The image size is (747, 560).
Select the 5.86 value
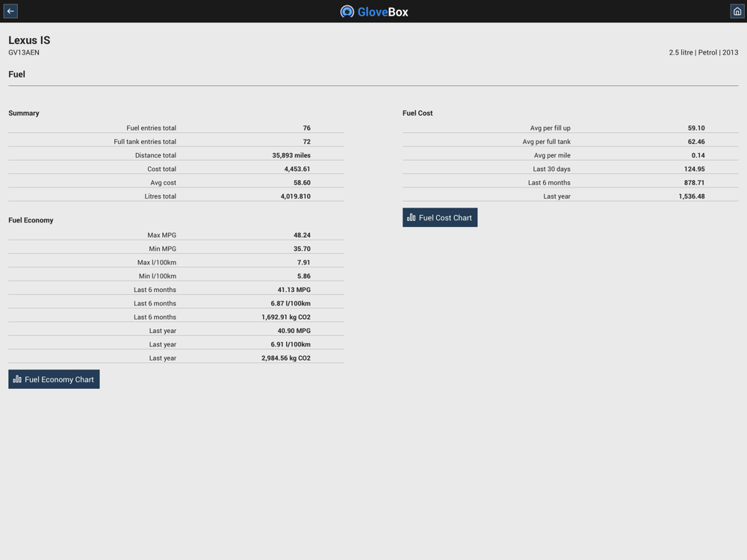tap(303, 276)
